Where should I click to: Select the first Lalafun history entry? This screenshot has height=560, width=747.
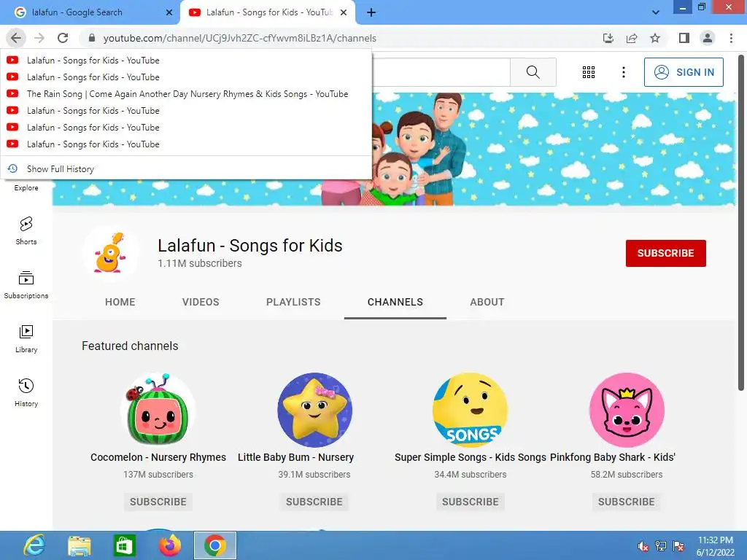(186, 61)
